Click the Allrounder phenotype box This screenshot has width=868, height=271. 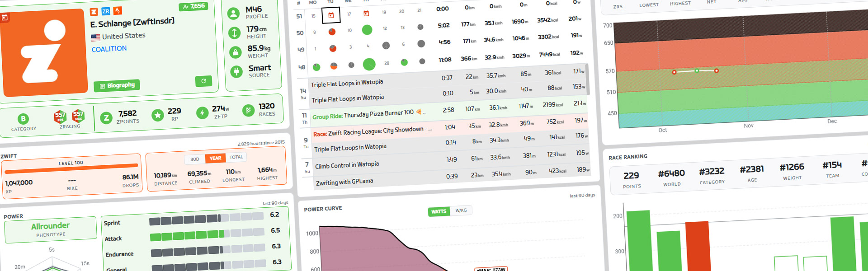[x=51, y=229]
